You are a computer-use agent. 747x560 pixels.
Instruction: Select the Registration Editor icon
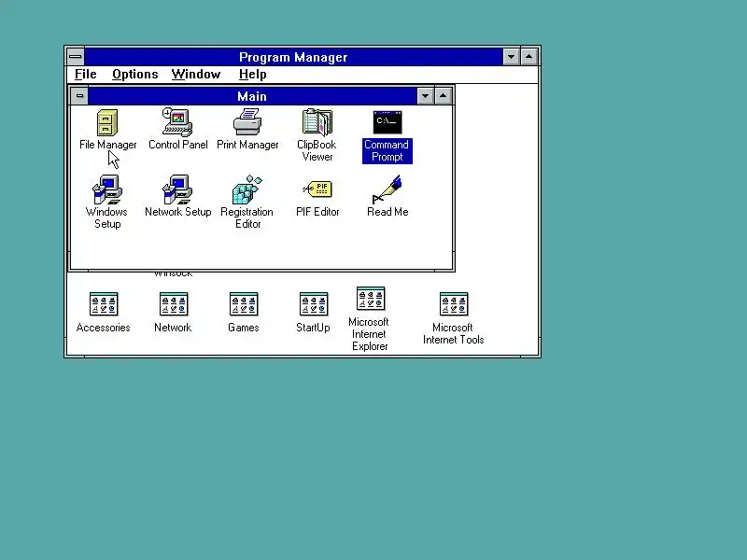247,189
